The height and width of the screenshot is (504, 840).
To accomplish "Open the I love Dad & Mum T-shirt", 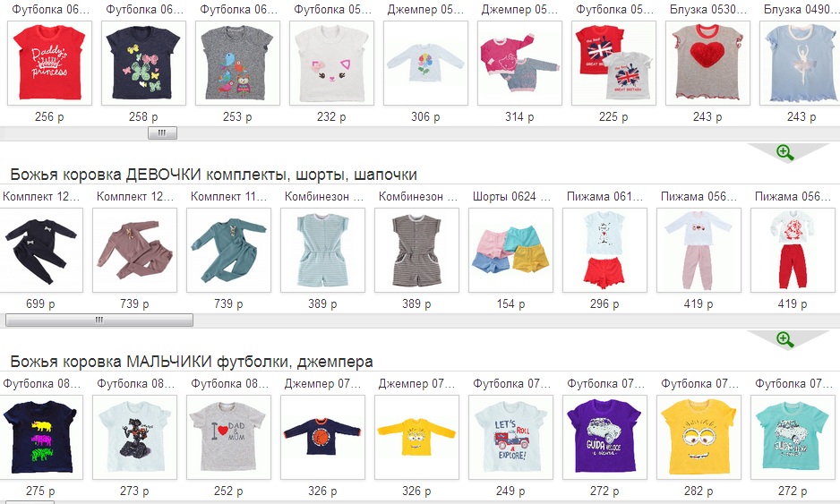I will point(228,438).
